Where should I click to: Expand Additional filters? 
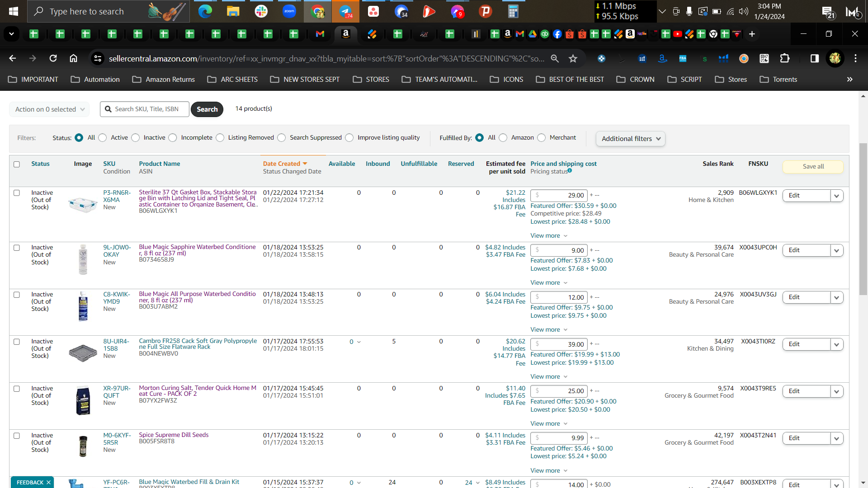(631, 139)
